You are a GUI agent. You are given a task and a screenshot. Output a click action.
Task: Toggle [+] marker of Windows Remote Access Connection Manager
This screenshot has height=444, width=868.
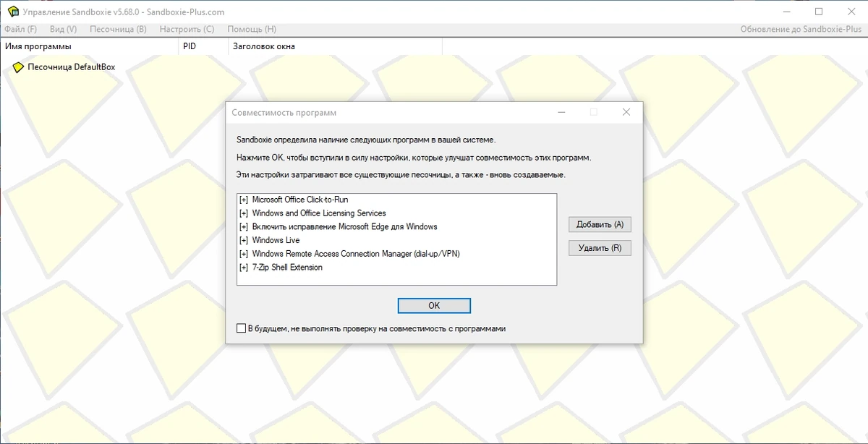click(x=244, y=254)
